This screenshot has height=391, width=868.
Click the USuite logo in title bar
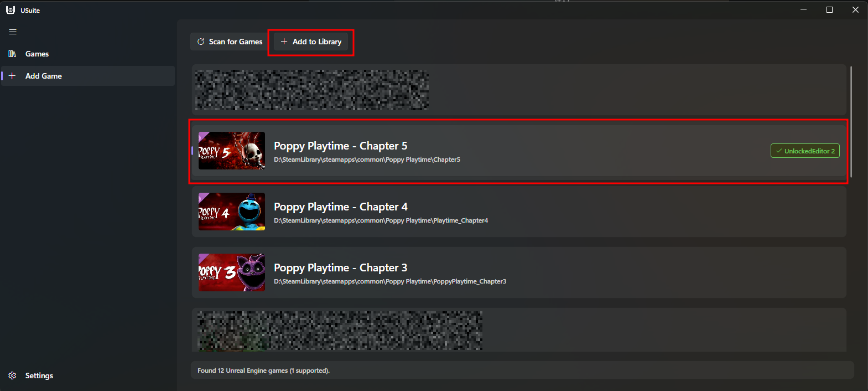pyautogui.click(x=11, y=10)
